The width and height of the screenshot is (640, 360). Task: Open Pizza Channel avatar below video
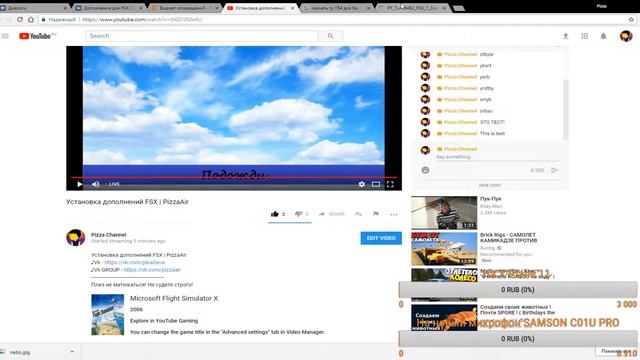click(76, 238)
